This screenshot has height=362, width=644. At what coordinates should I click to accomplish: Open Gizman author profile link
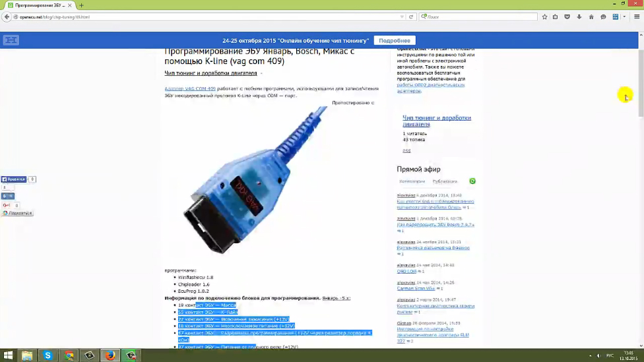pyautogui.click(x=404, y=323)
